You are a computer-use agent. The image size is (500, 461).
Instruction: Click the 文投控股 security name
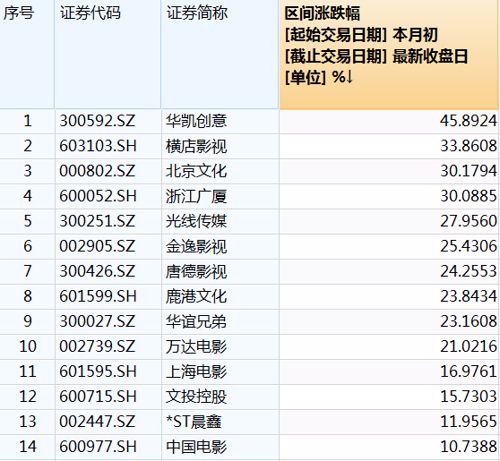coord(196,396)
